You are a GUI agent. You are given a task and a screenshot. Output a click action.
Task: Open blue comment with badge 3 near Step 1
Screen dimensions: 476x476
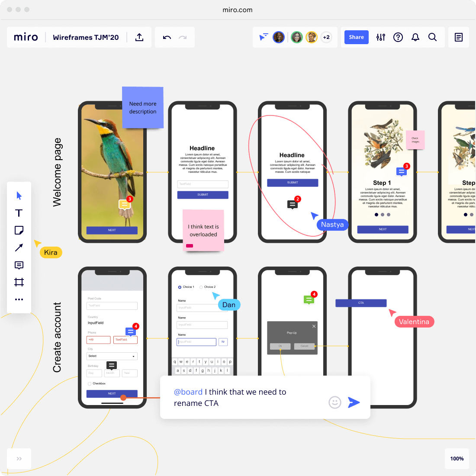tap(402, 172)
